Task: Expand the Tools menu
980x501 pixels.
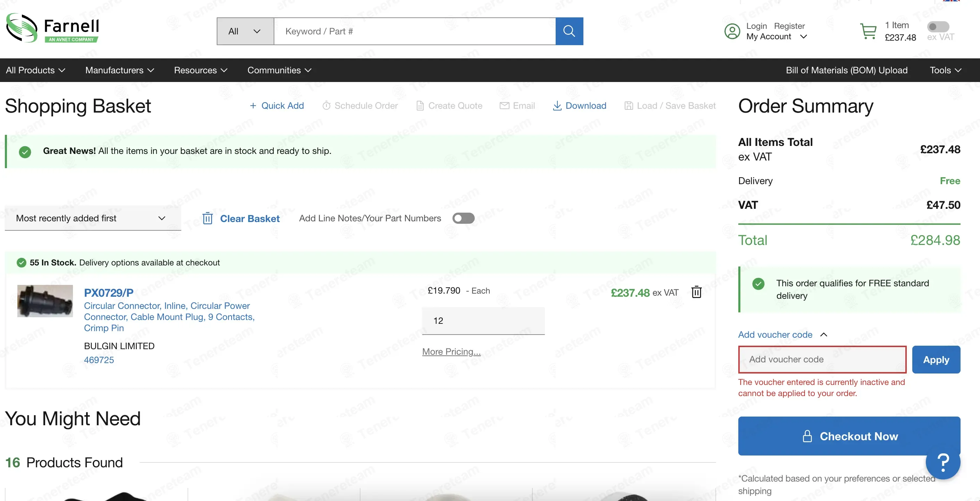Action: [945, 71]
